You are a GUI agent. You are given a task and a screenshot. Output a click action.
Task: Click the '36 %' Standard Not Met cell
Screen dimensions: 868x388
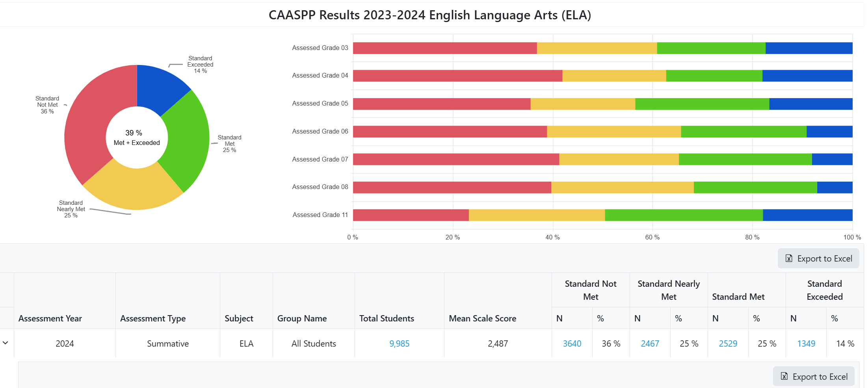pyautogui.click(x=611, y=343)
